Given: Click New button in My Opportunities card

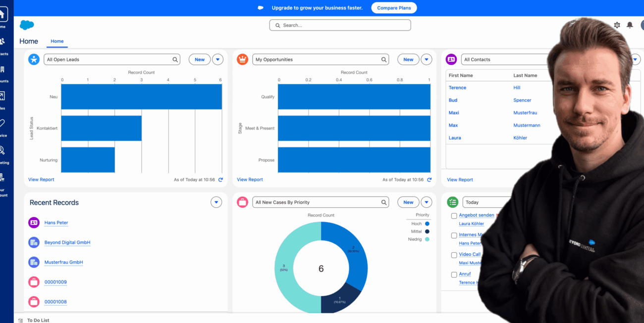Looking at the screenshot, I should click(x=408, y=59).
